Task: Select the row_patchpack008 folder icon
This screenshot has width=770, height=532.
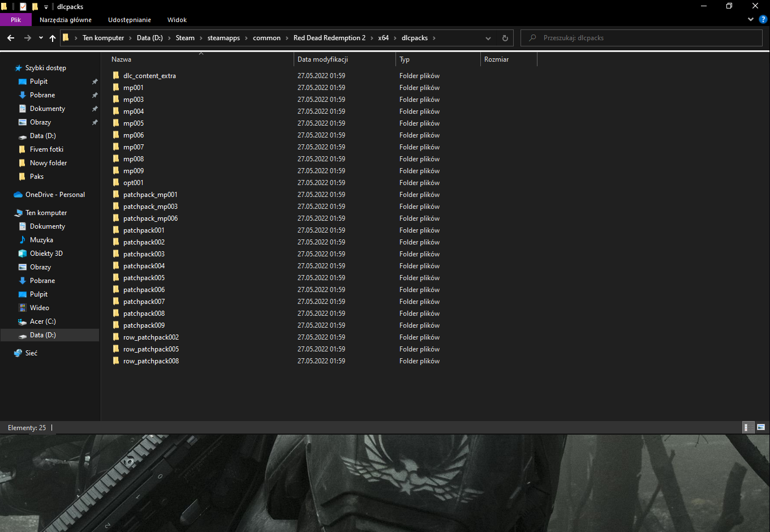Action: coord(116,361)
